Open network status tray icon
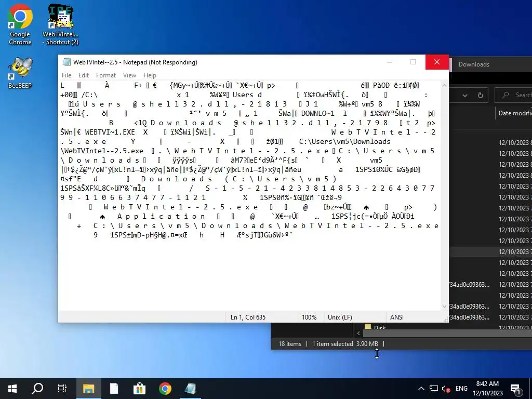This screenshot has width=532, height=399. tap(434, 389)
